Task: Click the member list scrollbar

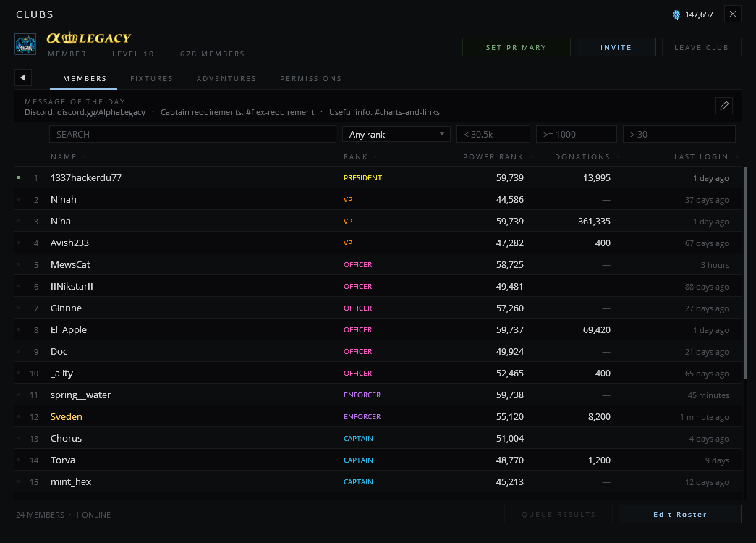Action: click(x=746, y=273)
